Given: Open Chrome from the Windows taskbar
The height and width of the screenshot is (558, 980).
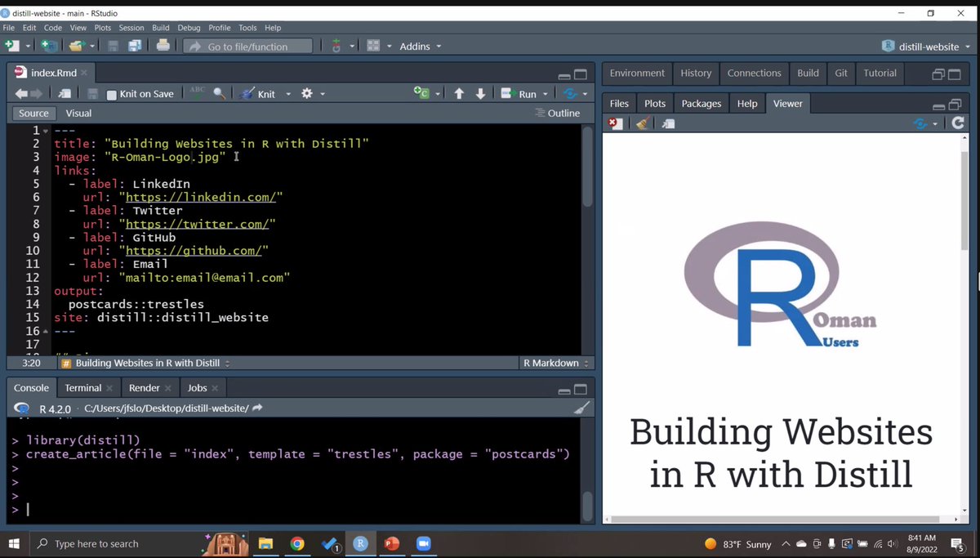Looking at the screenshot, I should click(x=297, y=544).
